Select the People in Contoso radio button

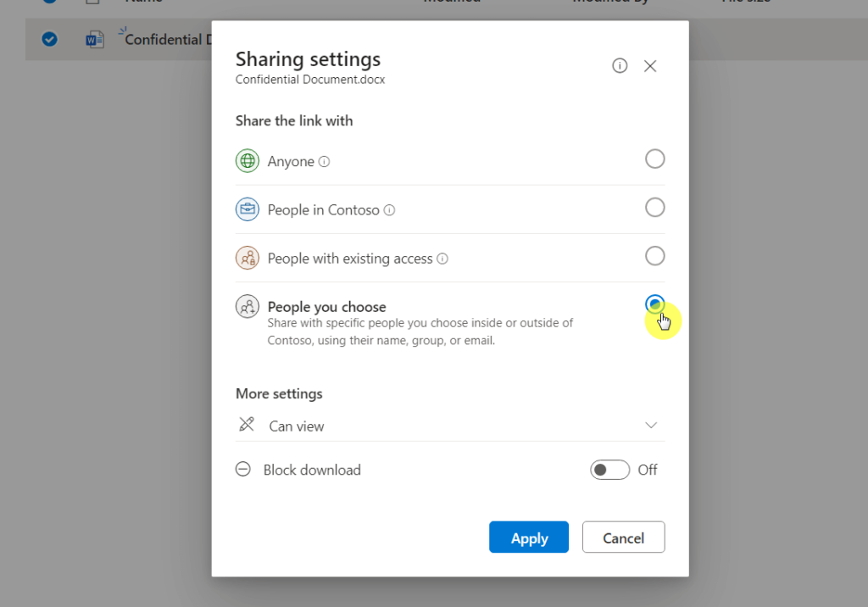pos(655,208)
